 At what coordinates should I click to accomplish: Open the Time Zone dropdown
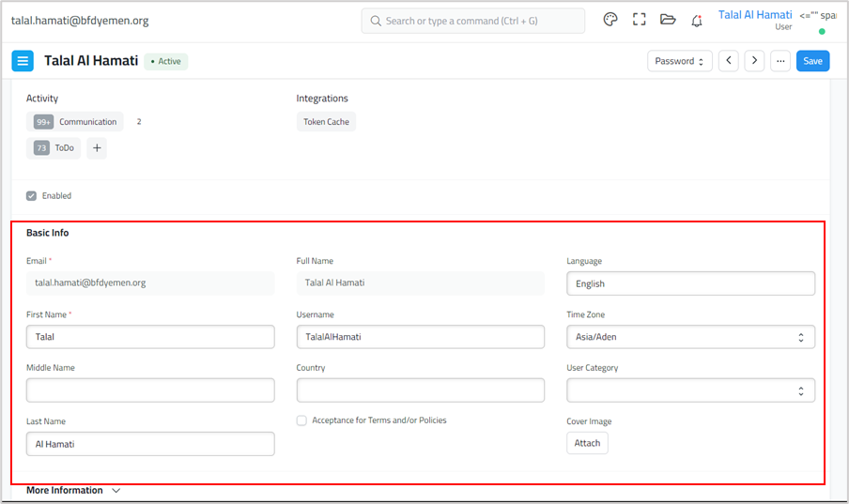pyautogui.click(x=690, y=337)
